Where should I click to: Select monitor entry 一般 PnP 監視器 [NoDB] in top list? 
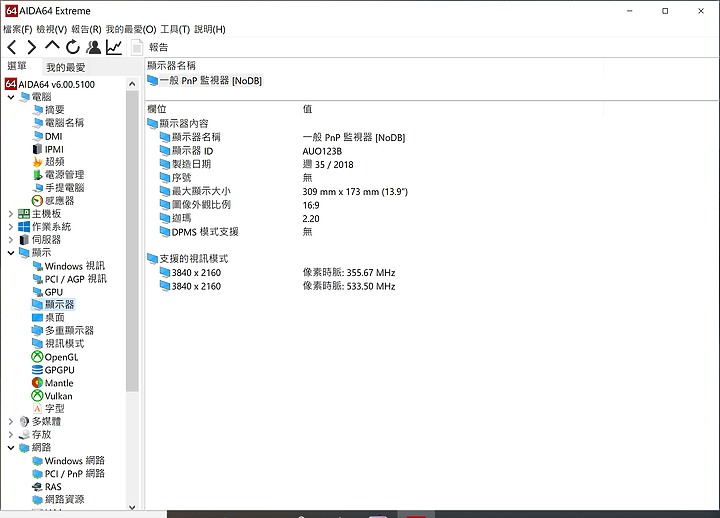coord(204,80)
